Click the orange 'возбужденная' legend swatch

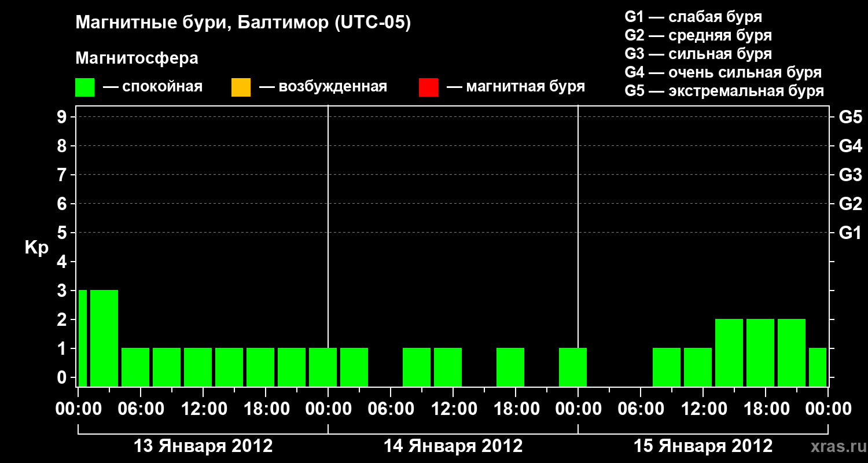[x=241, y=87]
